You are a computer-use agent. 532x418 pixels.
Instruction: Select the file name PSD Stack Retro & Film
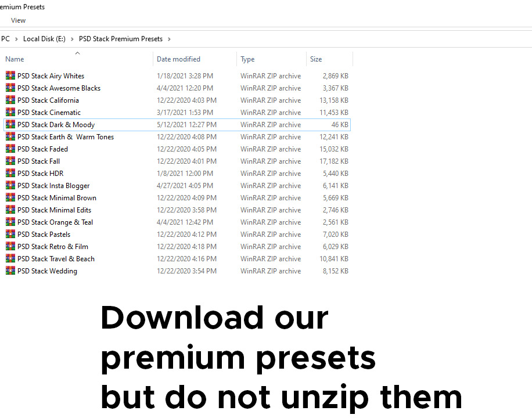(x=53, y=247)
